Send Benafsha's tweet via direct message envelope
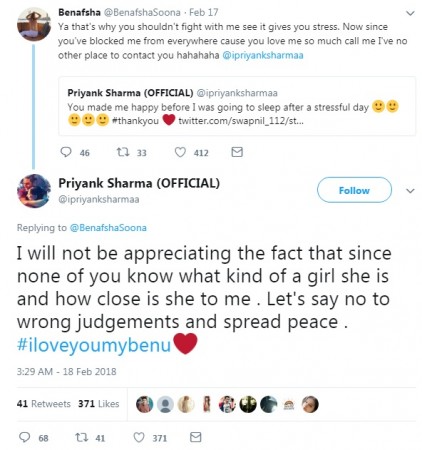Screen dimensions: 422x450 [x=237, y=152]
